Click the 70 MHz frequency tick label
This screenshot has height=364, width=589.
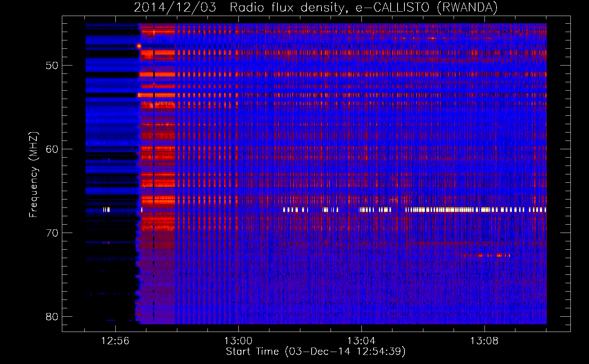(52, 233)
